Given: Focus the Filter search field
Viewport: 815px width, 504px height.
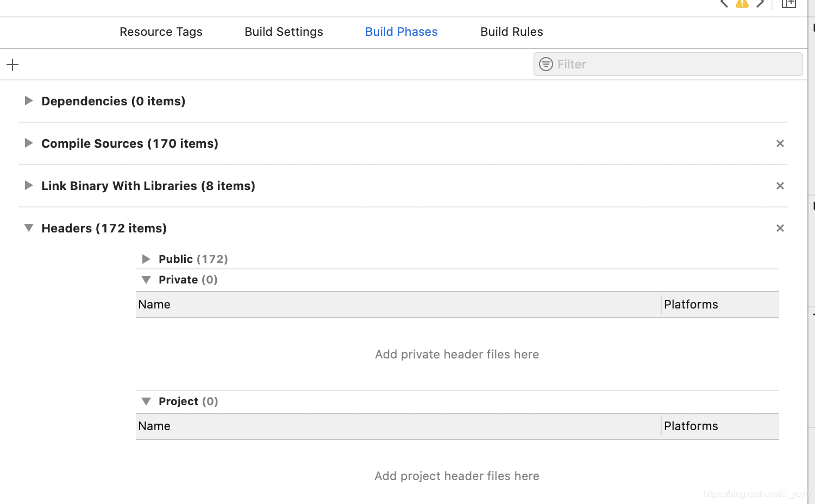Looking at the screenshot, I should click(x=668, y=64).
